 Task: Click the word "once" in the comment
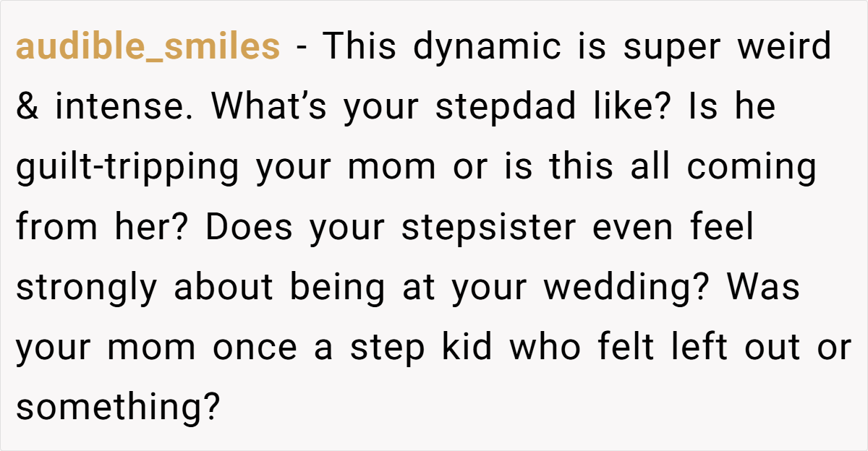pos(255,348)
